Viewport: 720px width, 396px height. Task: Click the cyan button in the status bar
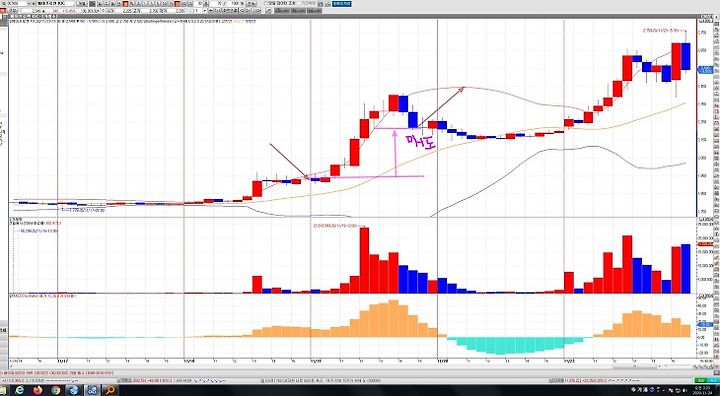click(713, 380)
